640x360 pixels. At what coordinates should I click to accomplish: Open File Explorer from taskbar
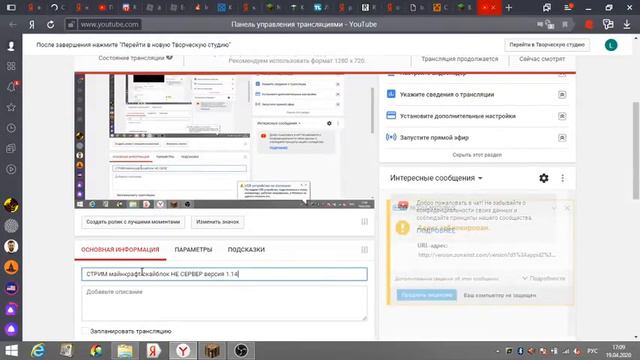(x=125, y=351)
